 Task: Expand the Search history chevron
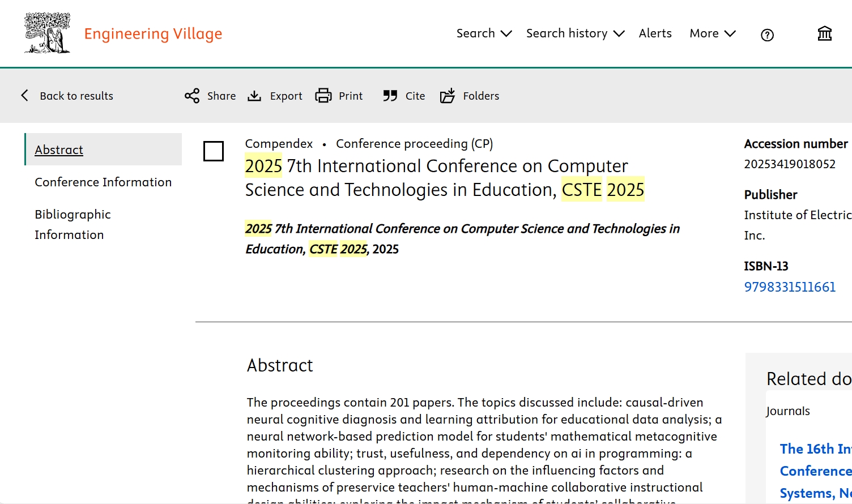[619, 34]
